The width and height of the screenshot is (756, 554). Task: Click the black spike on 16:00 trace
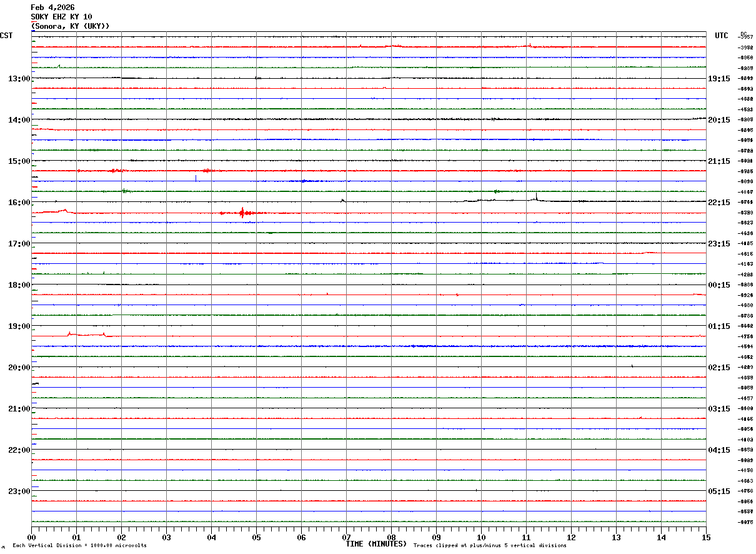536,198
